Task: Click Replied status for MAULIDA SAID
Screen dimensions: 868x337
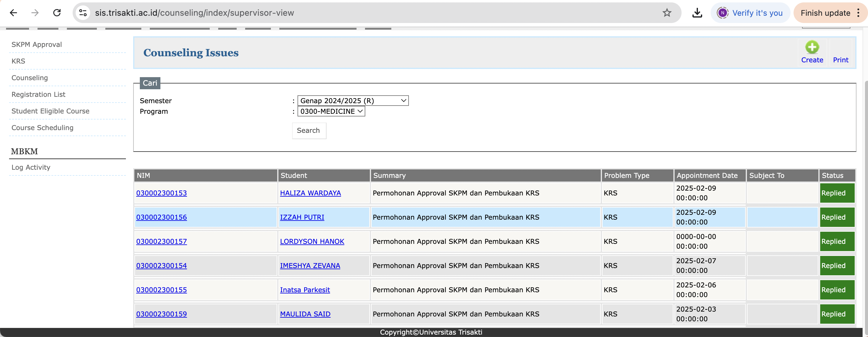Action: click(x=837, y=314)
